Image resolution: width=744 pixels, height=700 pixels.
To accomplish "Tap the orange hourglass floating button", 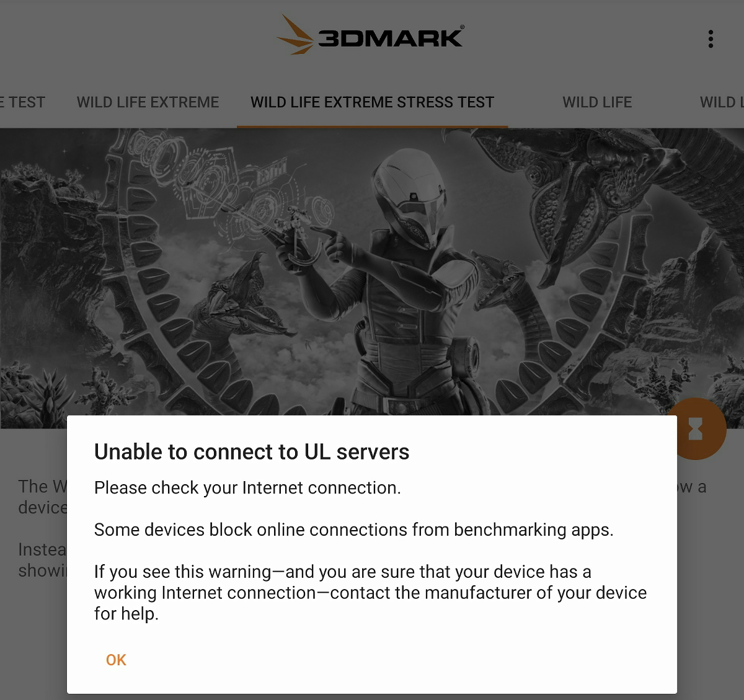I will [x=696, y=428].
